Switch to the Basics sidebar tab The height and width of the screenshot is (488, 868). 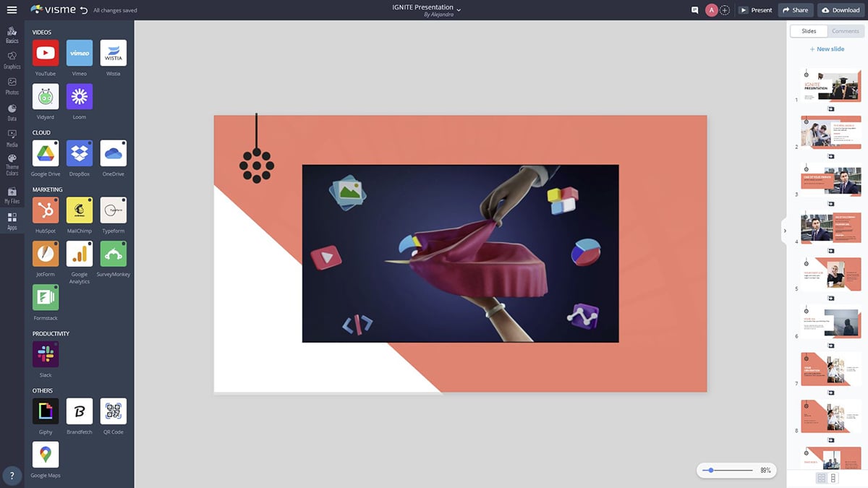[x=12, y=35]
